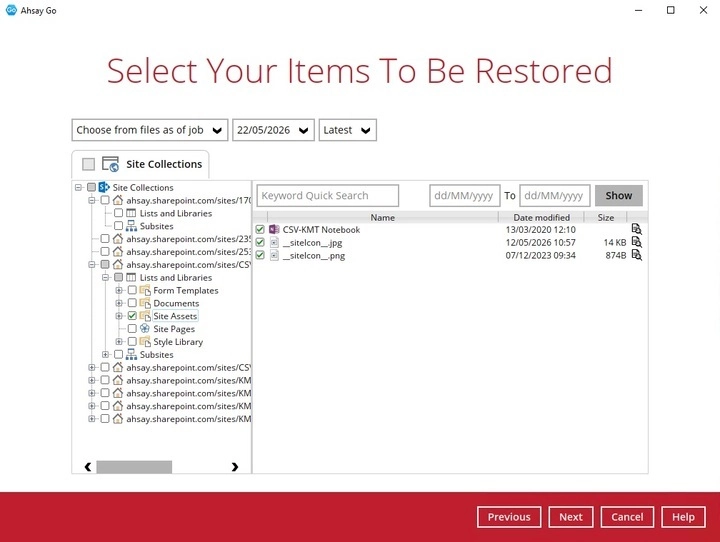Collapse the root Site Collections tree node
Image resolution: width=720 pixels, height=542 pixels.
pos(79,187)
